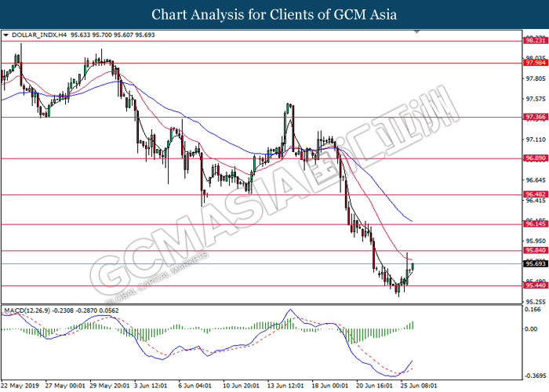Click the 97.366 horizontal level label

pyautogui.click(x=534, y=117)
